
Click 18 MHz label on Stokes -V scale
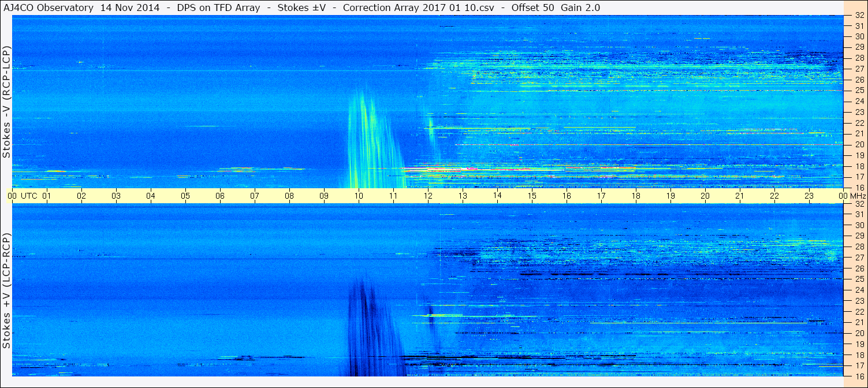click(x=859, y=166)
